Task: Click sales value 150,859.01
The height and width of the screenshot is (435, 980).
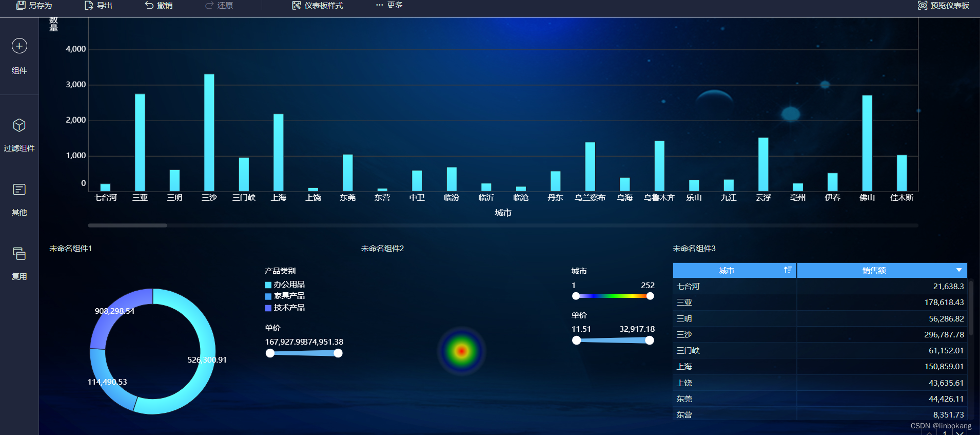Action: [x=944, y=367]
